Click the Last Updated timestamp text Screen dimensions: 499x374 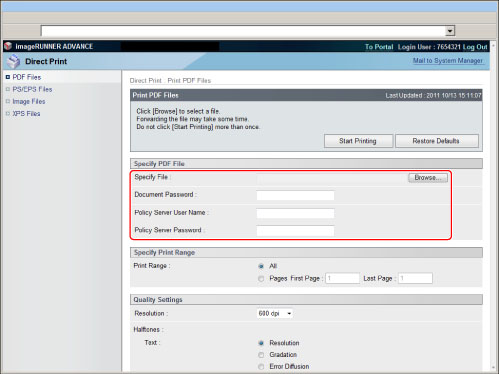433,95
